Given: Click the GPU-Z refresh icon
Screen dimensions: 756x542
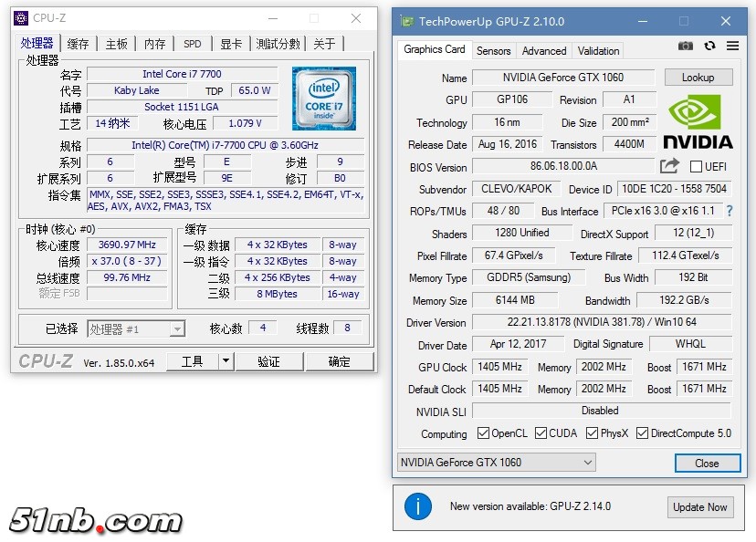Looking at the screenshot, I should click(709, 47).
